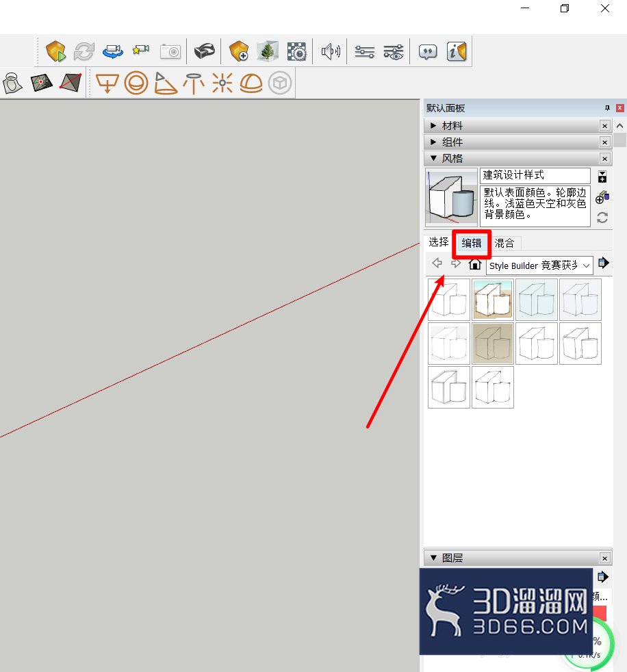Select the fourth style thumbnail in first row

pyautogui.click(x=580, y=300)
